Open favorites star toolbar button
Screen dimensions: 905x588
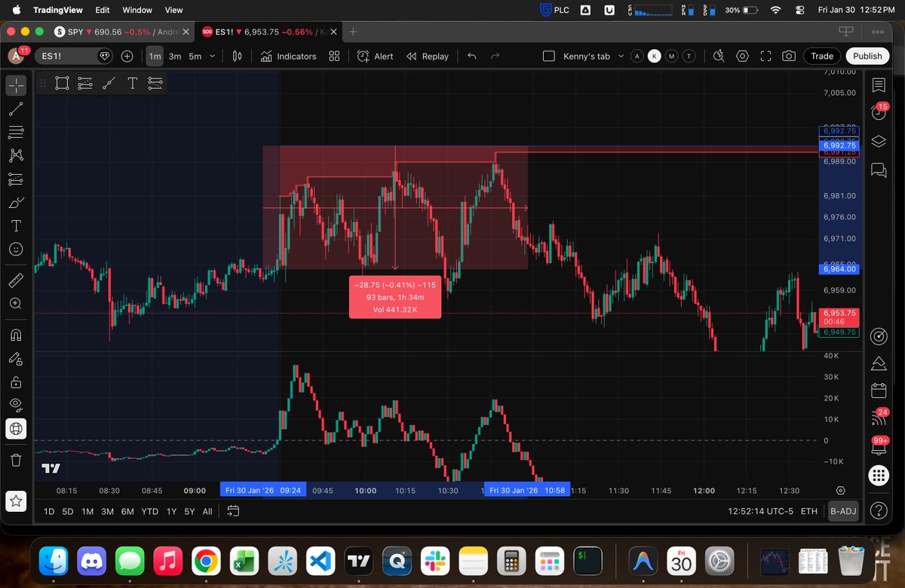pos(16,500)
